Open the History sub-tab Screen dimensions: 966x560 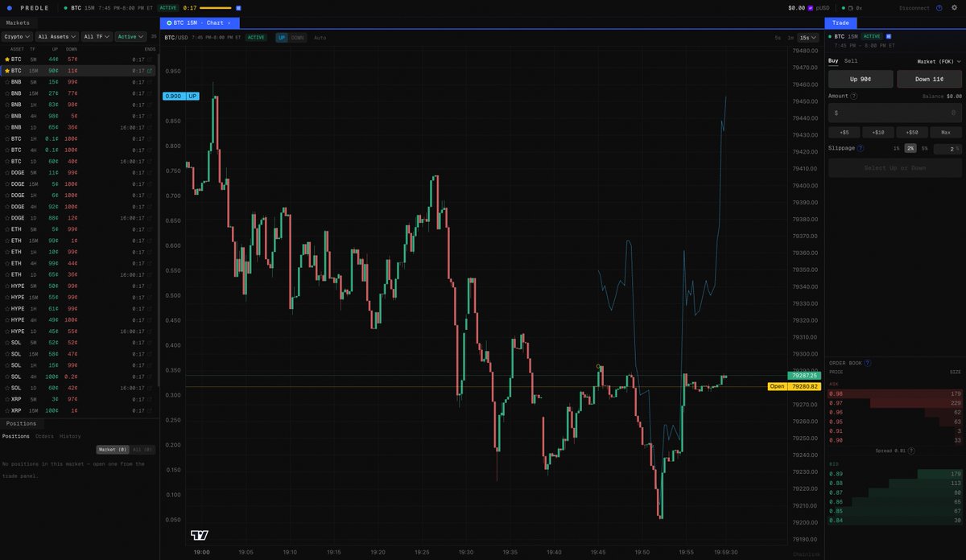click(x=70, y=436)
